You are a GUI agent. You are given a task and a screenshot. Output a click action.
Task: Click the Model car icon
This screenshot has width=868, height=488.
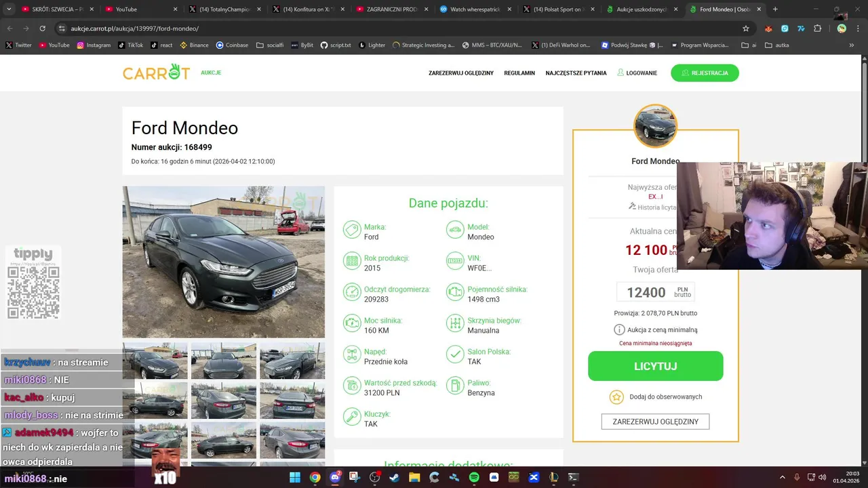[x=455, y=231]
